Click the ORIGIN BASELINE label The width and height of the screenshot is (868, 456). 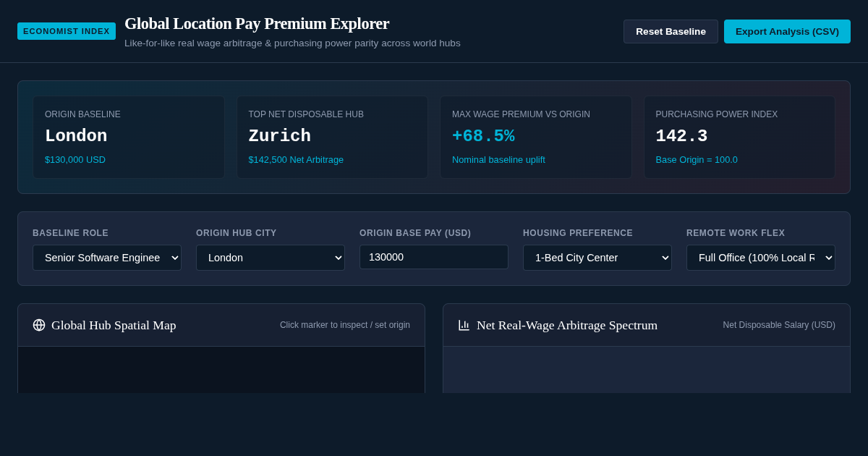[82, 114]
